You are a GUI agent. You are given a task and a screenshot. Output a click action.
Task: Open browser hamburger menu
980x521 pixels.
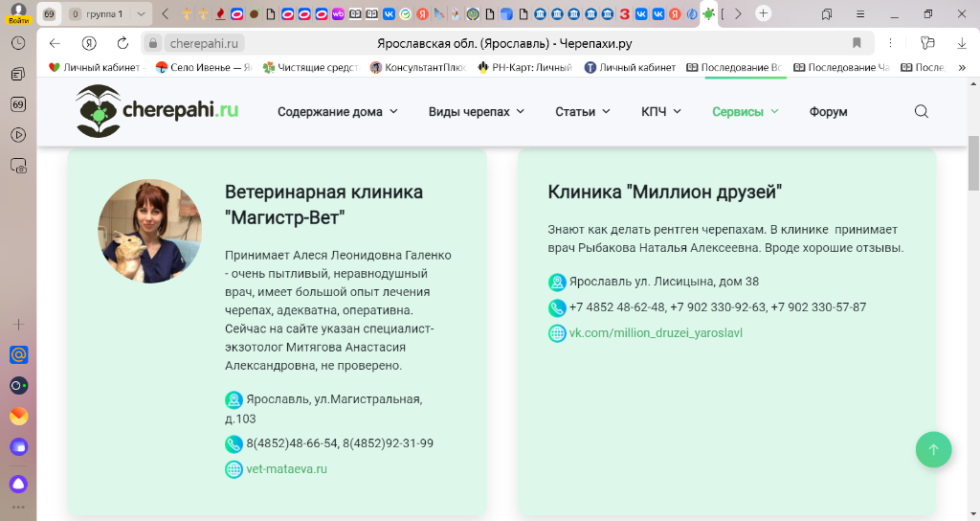860,13
